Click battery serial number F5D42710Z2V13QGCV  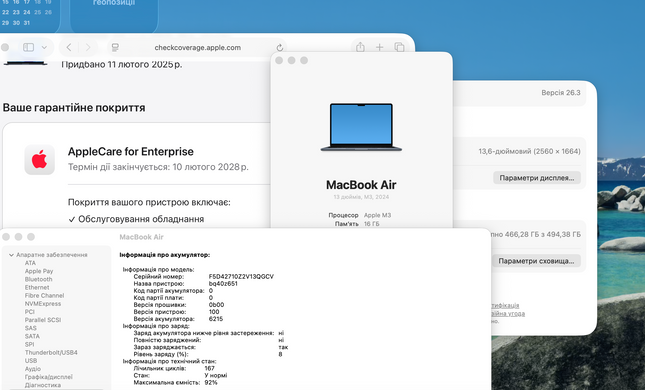(241, 276)
